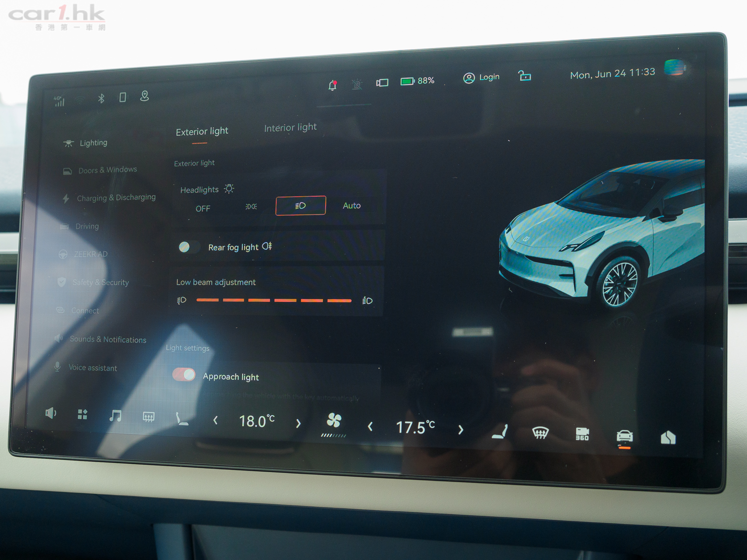Disable the Approach light toggle

[184, 374]
